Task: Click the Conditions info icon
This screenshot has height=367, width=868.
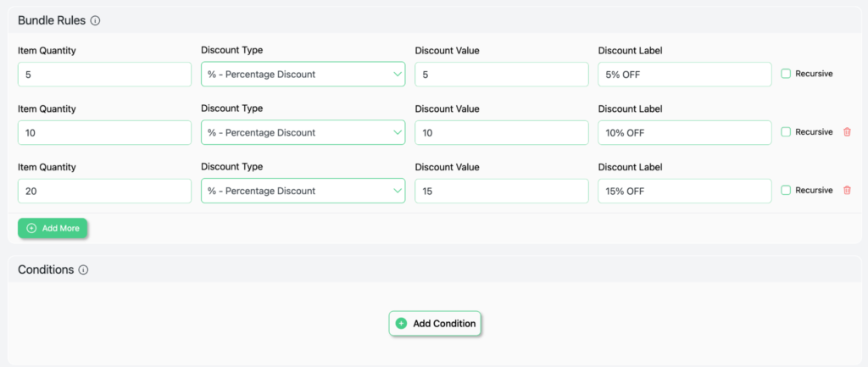Action: click(83, 270)
